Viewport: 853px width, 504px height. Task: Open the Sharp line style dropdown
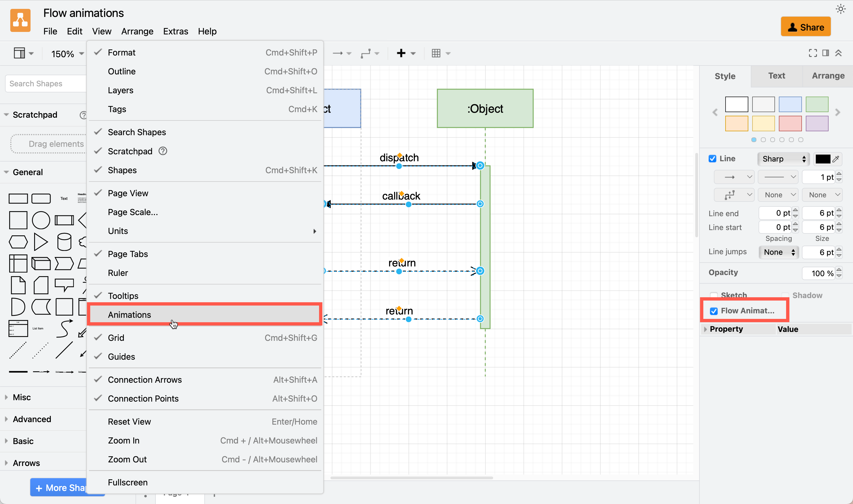[x=783, y=158]
